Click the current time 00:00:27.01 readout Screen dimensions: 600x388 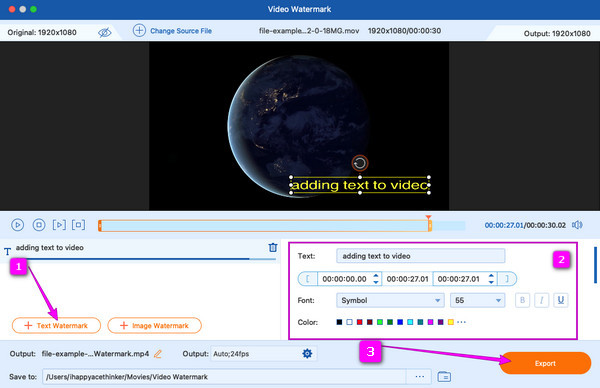[x=504, y=225]
